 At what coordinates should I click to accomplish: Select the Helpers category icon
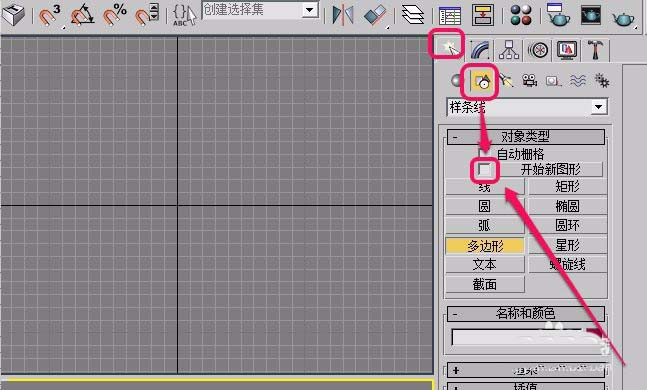coord(553,80)
